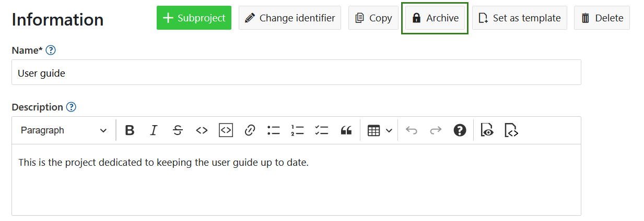Open the insert table dropdown
The image size is (644, 221).
tap(380, 130)
